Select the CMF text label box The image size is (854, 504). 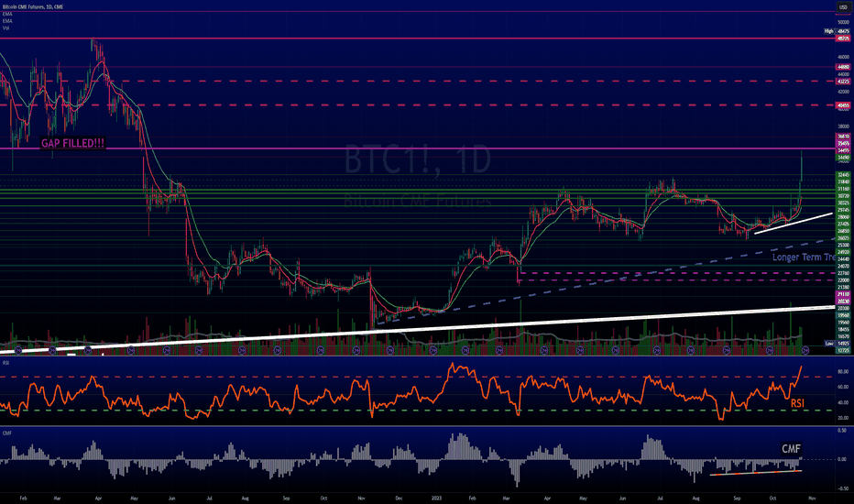tap(791, 449)
